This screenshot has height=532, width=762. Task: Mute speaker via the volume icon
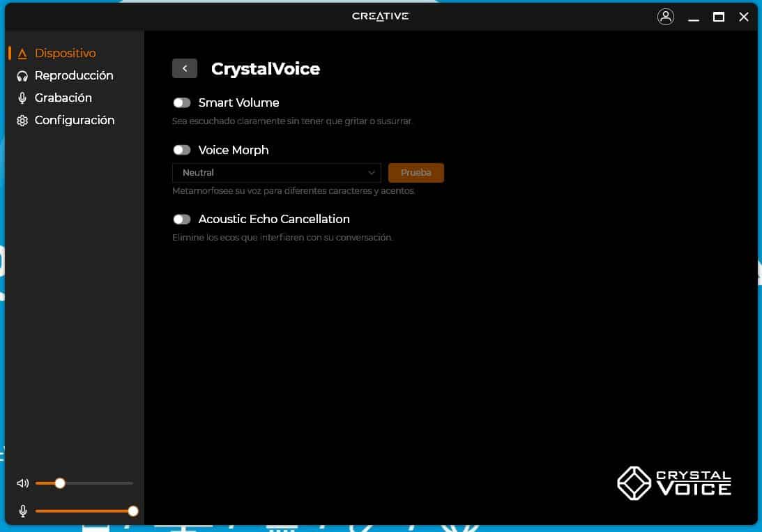[23, 483]
